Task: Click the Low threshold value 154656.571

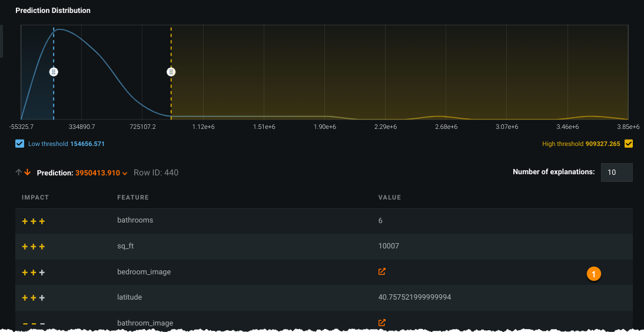Action: [x=87, y=144]
